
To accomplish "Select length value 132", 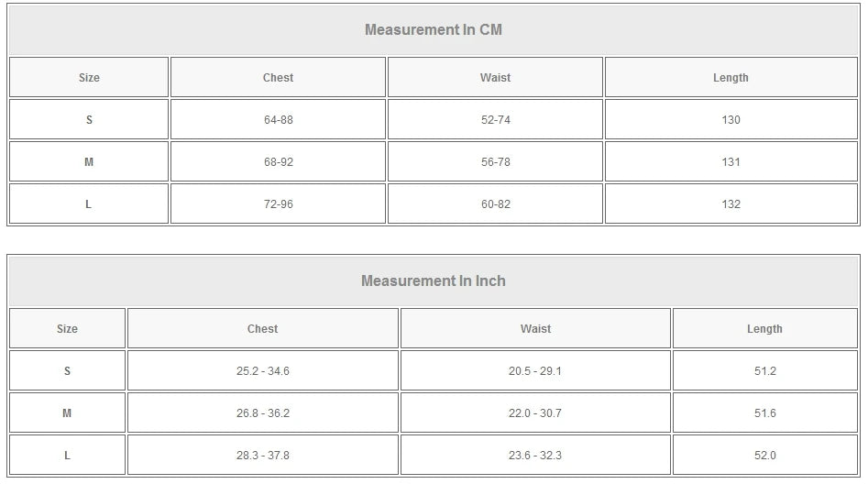I will click(x=731, y=204).
